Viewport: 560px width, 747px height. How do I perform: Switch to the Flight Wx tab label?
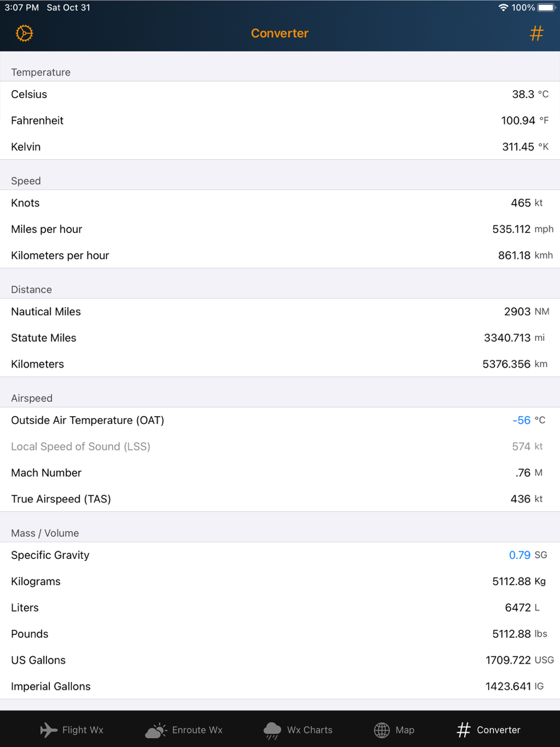point(83,730)
